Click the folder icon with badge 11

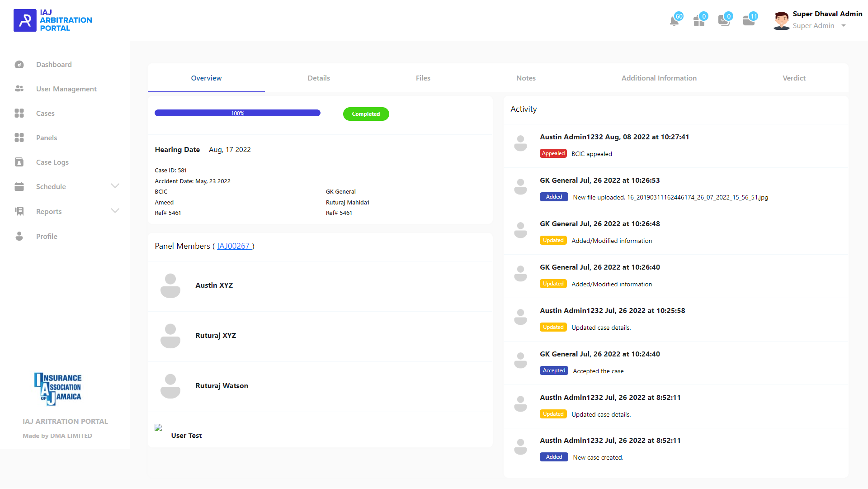pyautogui.click(x=749, y=21)
